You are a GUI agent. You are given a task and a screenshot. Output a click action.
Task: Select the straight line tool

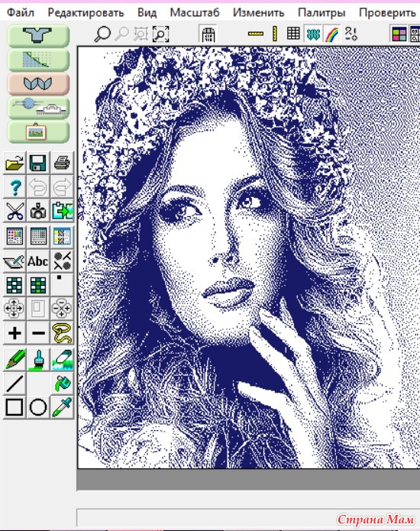[x=15, y=383]
